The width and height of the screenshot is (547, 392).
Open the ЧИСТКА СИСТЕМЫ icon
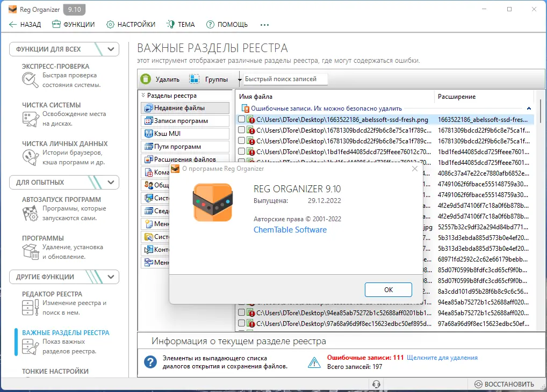tap(30, 119)
